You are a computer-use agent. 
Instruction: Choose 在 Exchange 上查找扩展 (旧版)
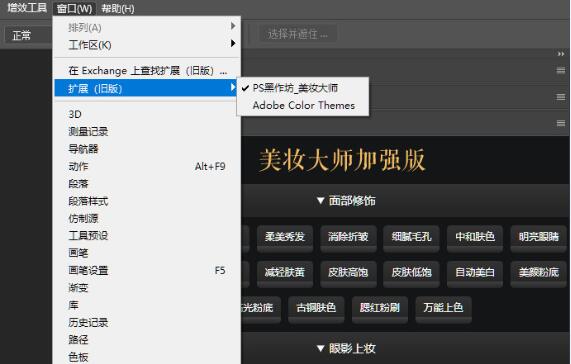click(x=147, y=71)
